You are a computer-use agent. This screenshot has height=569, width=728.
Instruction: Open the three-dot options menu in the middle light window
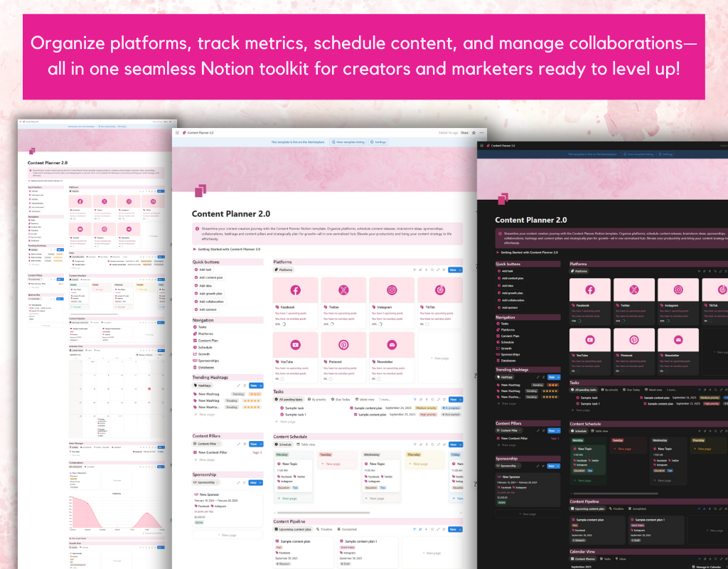481,133
